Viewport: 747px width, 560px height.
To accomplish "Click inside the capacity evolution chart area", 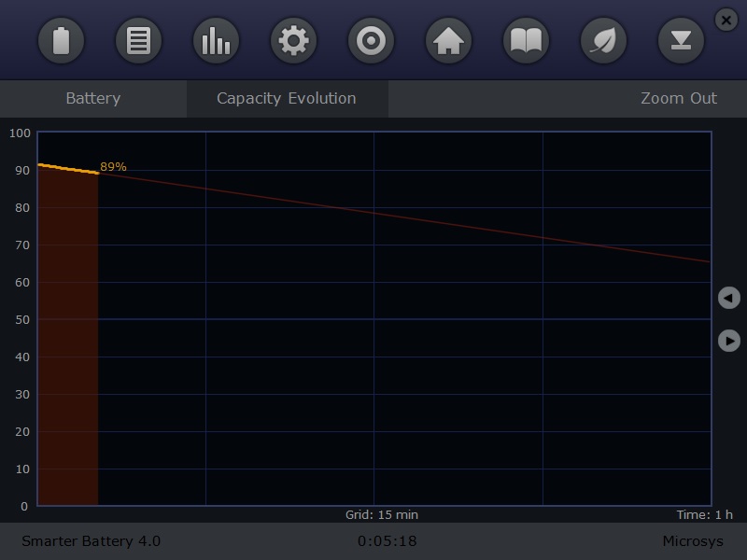I will 373,317.
